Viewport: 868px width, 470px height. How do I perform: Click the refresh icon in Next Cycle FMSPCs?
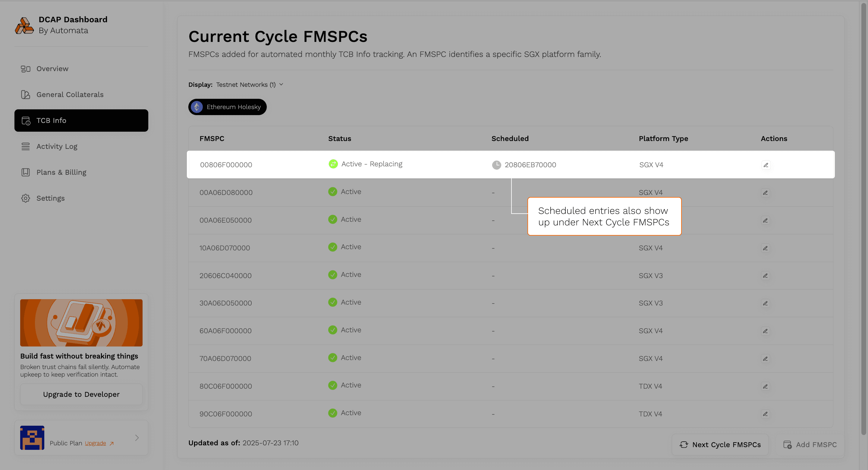(684, 444)
